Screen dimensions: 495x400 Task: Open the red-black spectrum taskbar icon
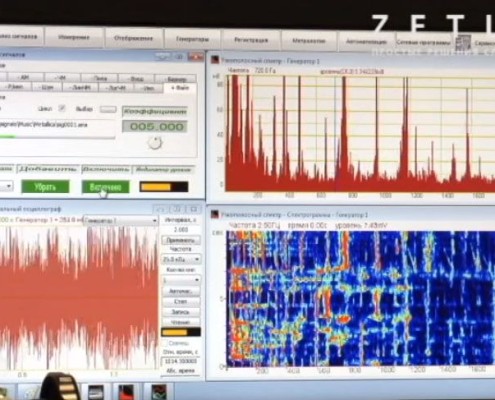126,392
